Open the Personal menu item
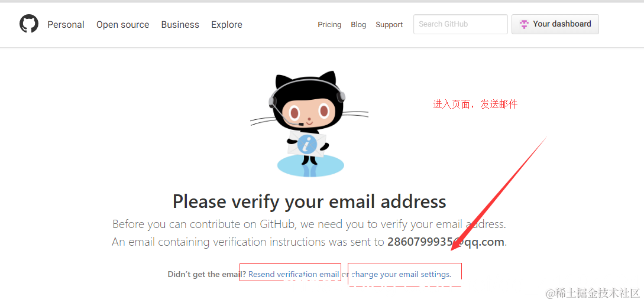The height and width of the screenshot is (303, 644). [66, 25]
